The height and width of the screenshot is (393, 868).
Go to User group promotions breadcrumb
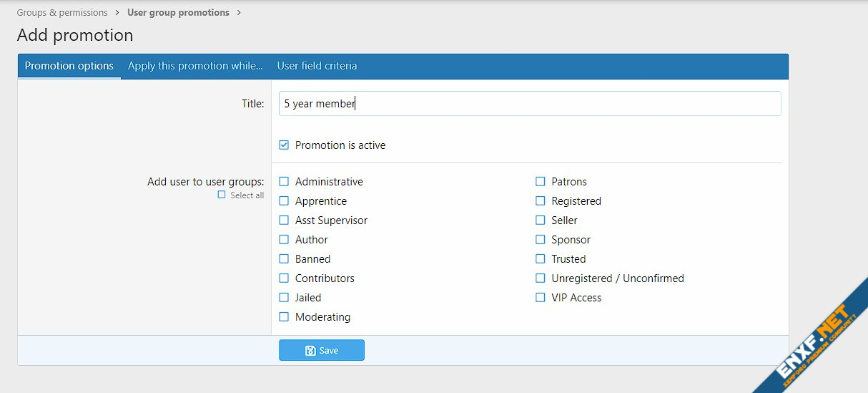tap(178, 12)
